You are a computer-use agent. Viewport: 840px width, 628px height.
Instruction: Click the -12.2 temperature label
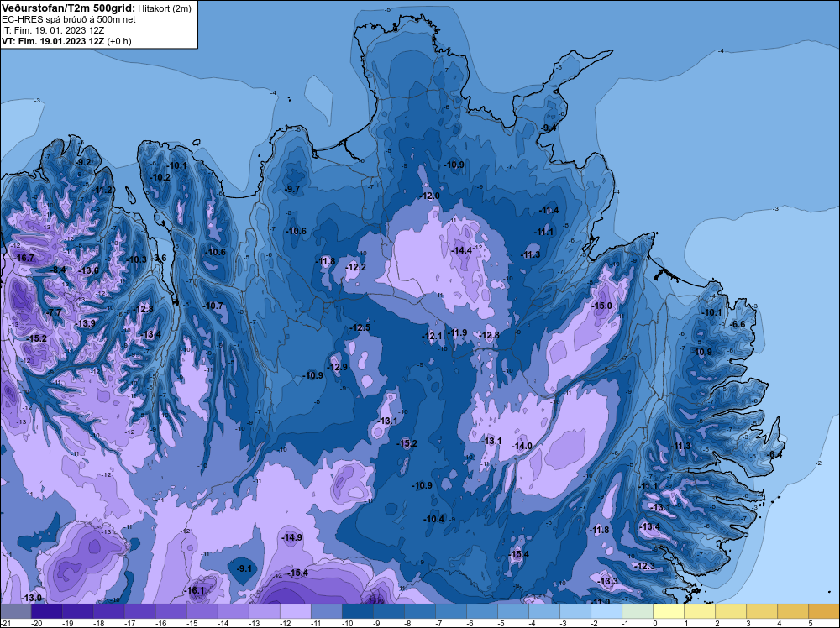(357, 267)
